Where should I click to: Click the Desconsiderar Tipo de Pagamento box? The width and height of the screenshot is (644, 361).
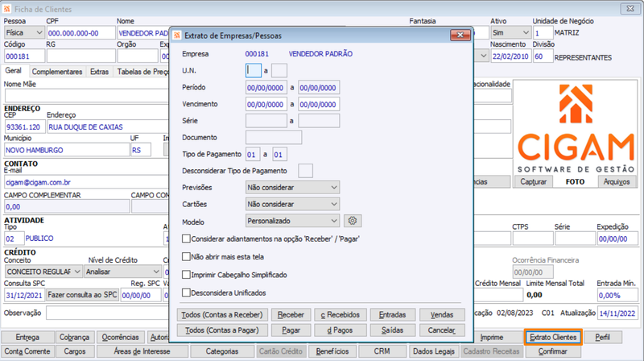coord(305,171)
